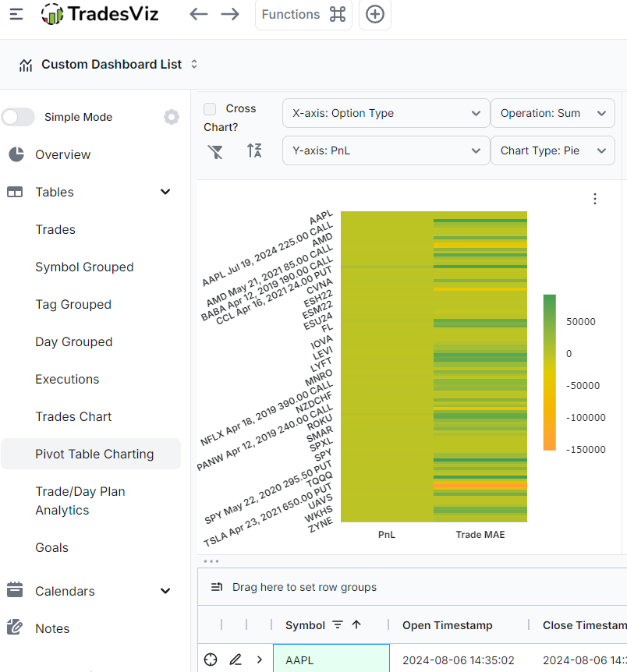627x672 pixels.
Task: Open the Chart Type: Pie dropdown
Action: coord(553,150)
